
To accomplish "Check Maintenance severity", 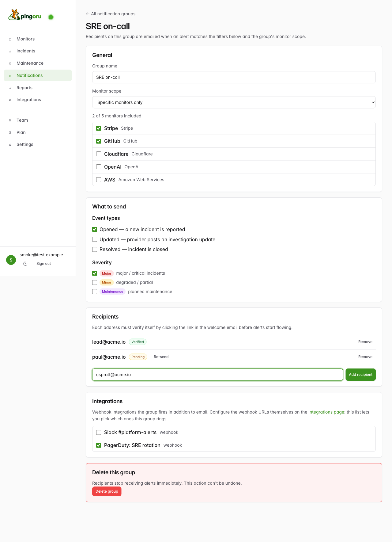I will (x=95, y=292).
